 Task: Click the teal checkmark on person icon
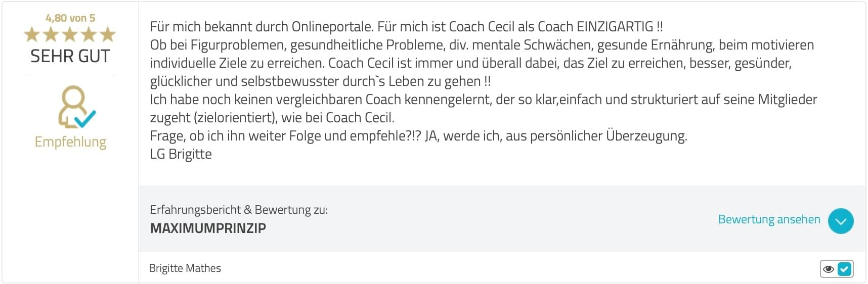pyautogui.click(x=85, y=118)
